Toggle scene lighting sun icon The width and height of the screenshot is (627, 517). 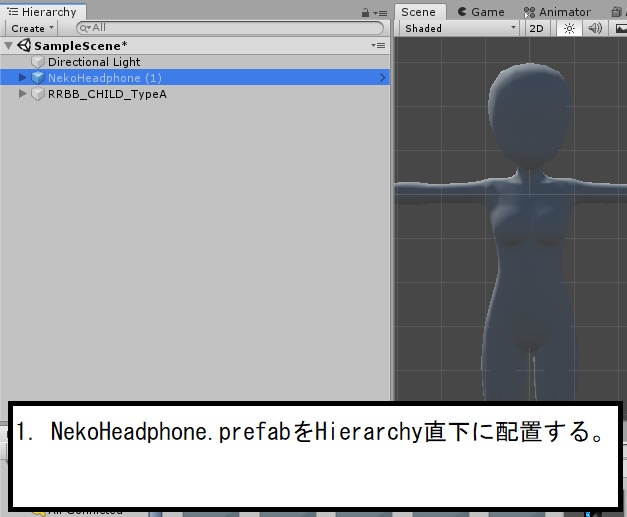coord(569,28)
